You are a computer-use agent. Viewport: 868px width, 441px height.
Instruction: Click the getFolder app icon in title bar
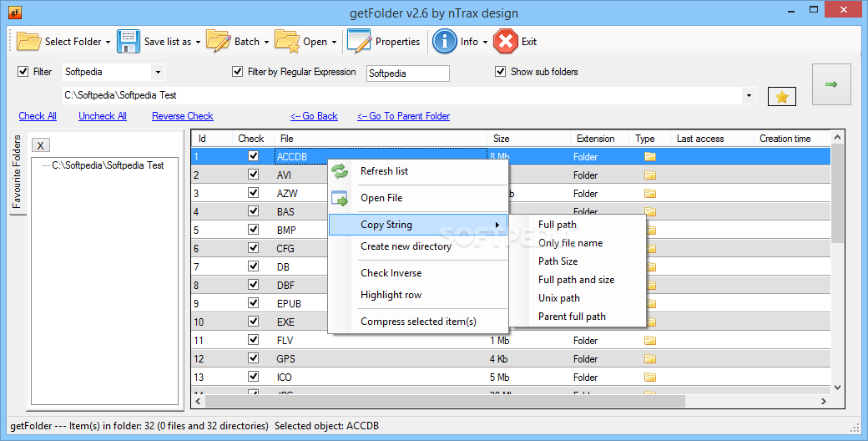[15, 11]
